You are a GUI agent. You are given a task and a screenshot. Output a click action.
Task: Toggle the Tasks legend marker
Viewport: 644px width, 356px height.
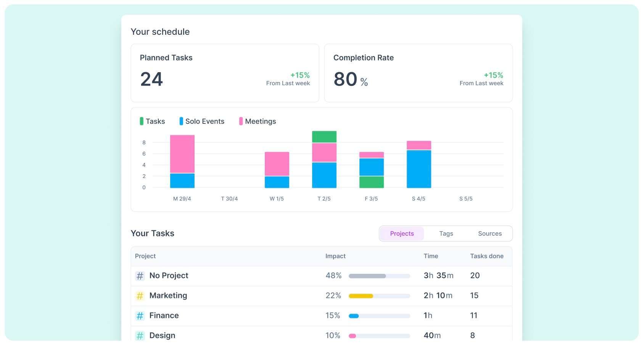(142, 121)
